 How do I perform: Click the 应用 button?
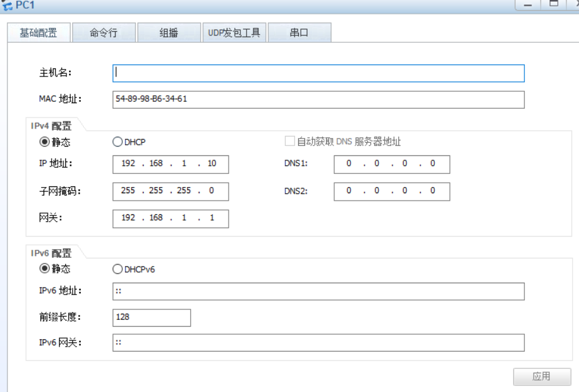[542, 376]
